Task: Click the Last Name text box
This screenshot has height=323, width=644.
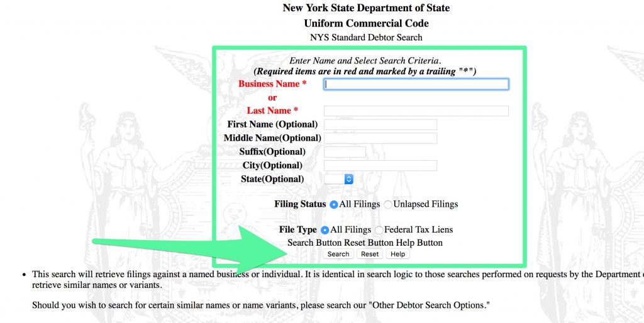Action: (x=416, y=111)
